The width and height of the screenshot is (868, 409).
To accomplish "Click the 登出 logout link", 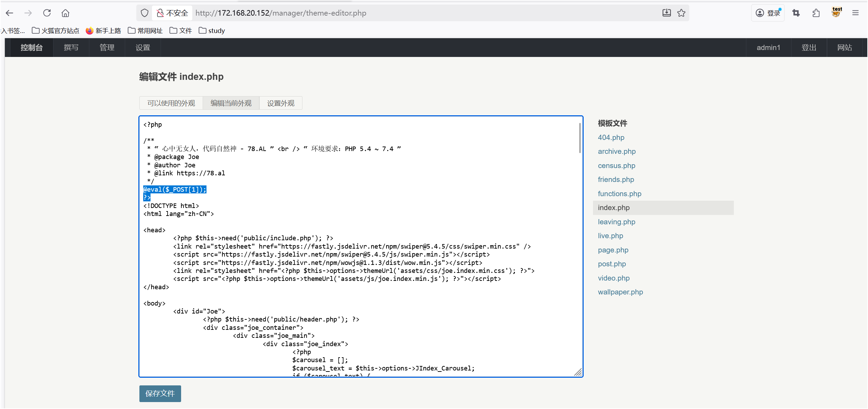I will pos(809,48).
